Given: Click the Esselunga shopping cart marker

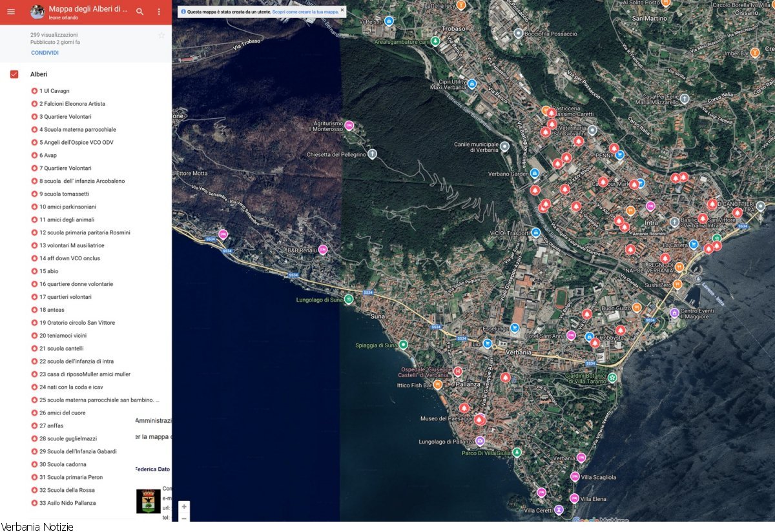Looking at the screenshot, I should tap(515, 328).
